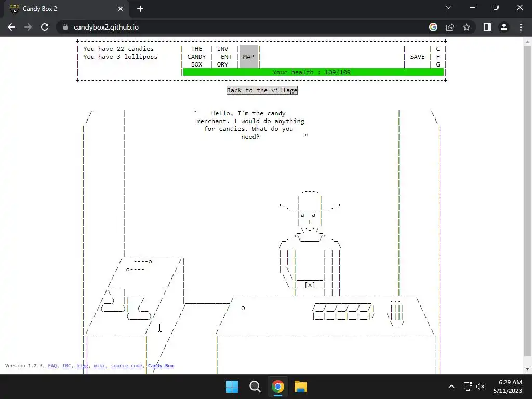Click the 'You have 3 lollipops' text
The width and height of the screenshot is (532, 399).
point(121,57)
